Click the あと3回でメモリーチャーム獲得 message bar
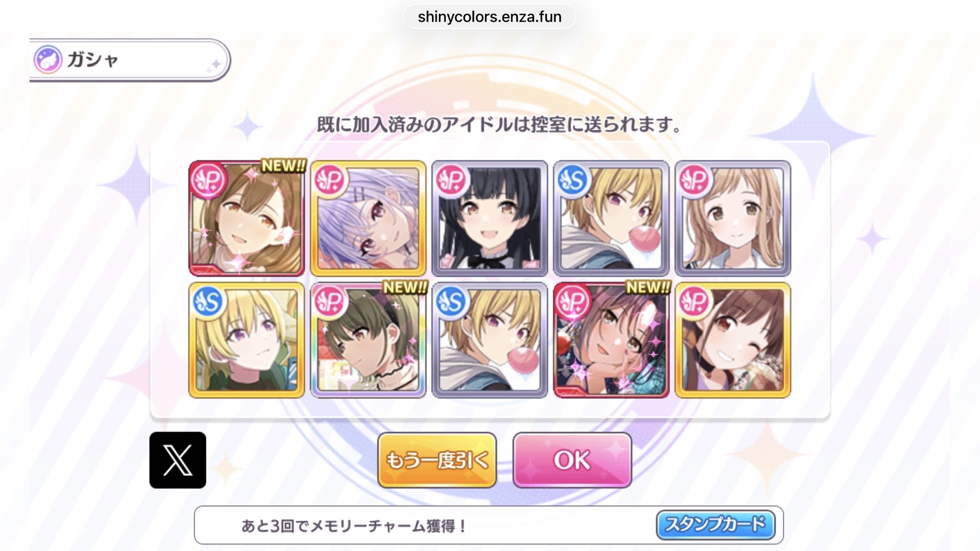This screenshot has height=551, width=980. click(489, 525)
